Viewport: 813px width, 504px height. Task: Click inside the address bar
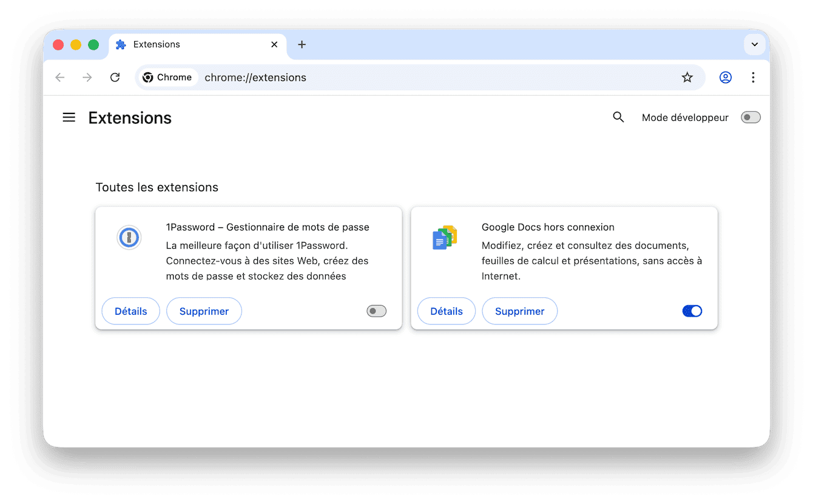pyautogui.click(x=364, y=77)
